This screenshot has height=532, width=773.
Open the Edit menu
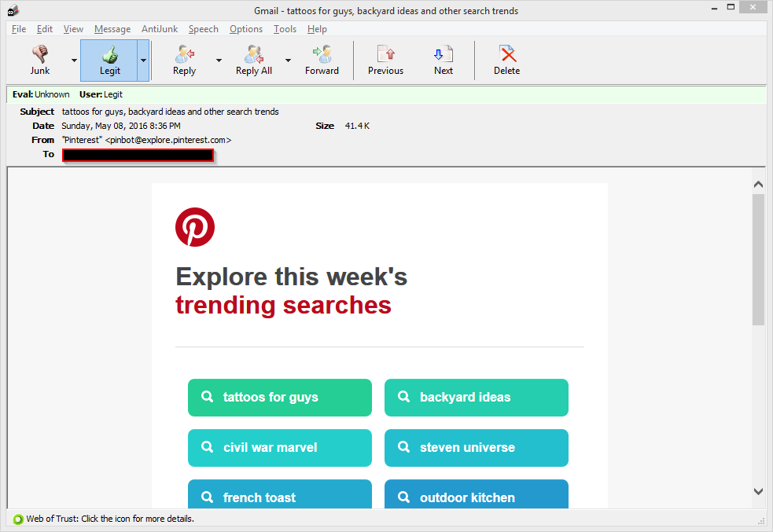pyautogui.click(x=44, y=29)
